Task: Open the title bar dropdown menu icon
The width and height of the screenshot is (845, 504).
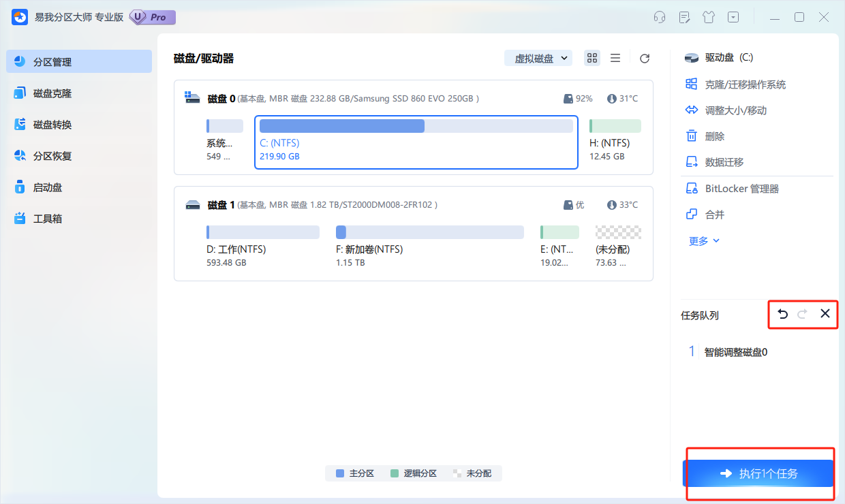Action: pyautogui.click(x=733, y=18)
